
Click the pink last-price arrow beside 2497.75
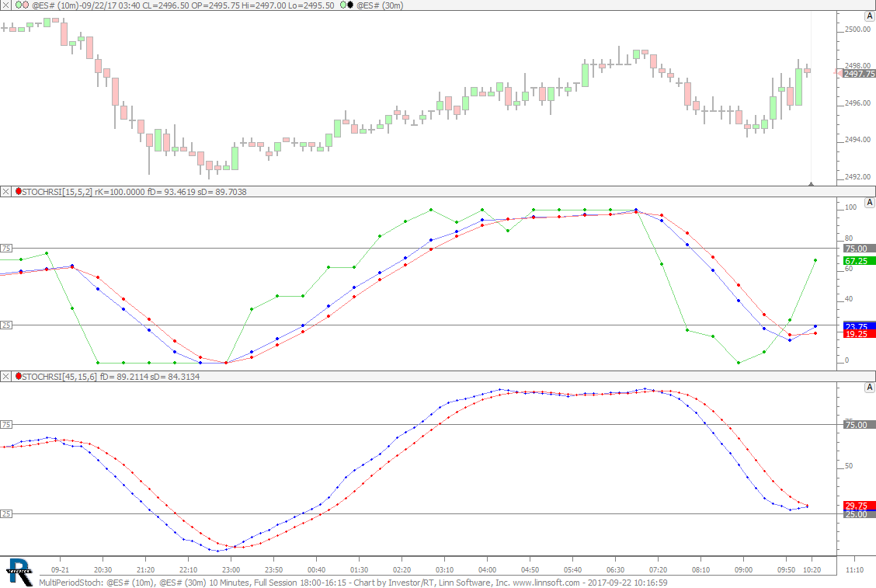click(838, 73)
